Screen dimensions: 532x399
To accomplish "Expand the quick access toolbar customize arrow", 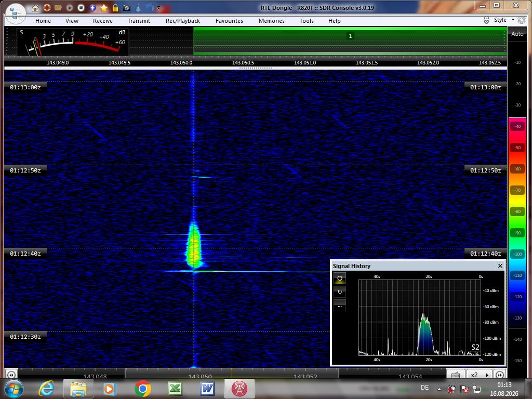I will pyautogui.click(x=158, y=8).
